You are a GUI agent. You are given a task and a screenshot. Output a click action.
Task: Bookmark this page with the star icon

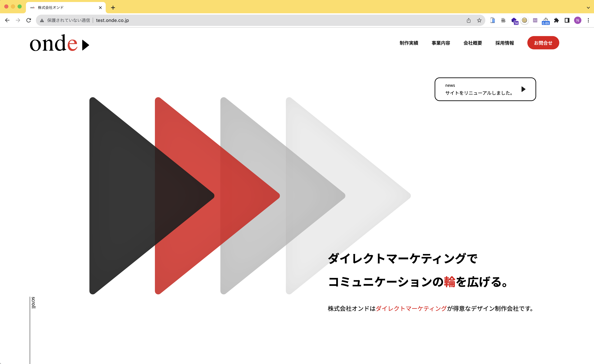pos(479,20)
